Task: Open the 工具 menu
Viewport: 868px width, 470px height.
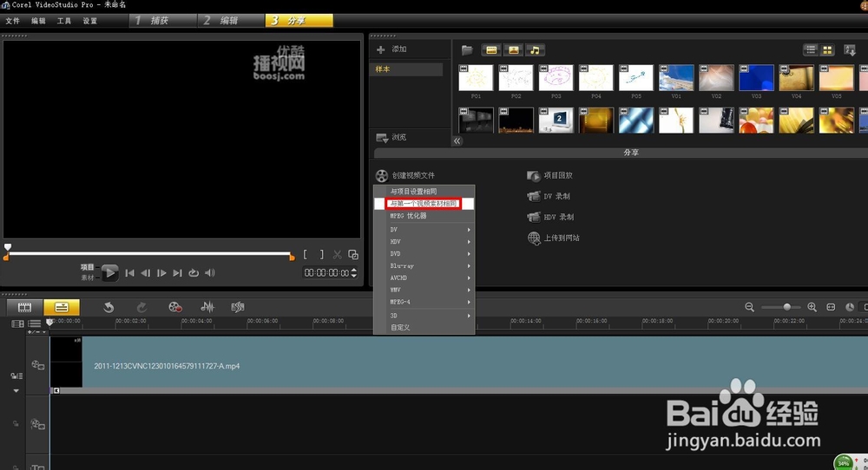Action: click(63, 21)
